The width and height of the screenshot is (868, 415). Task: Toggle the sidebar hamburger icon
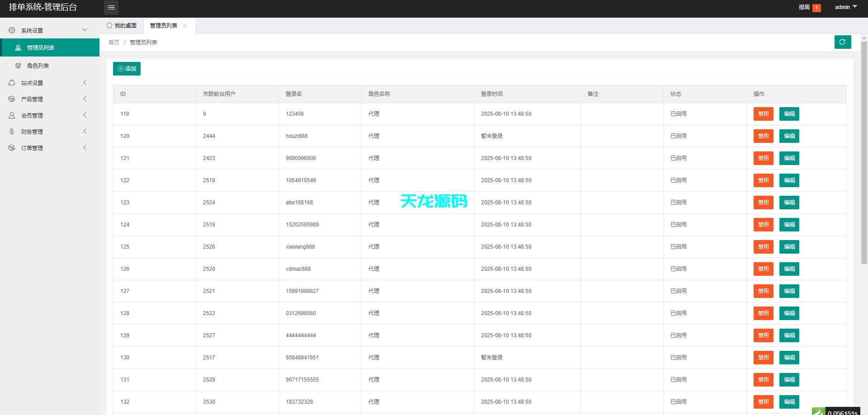tap(111, 7)
